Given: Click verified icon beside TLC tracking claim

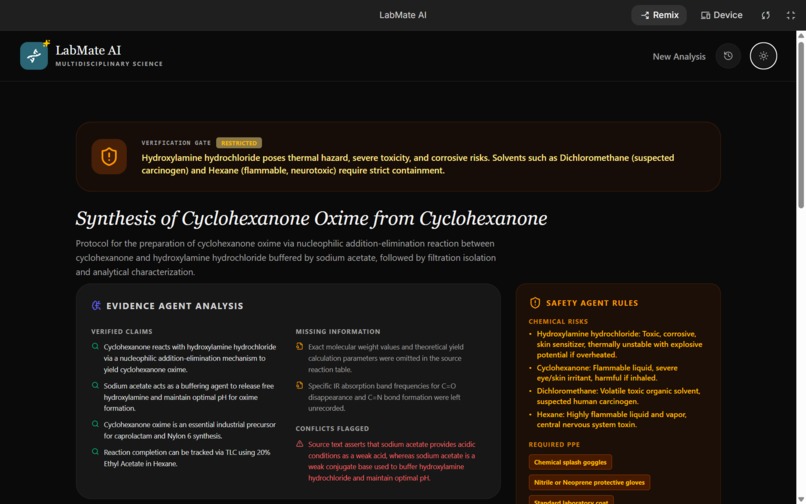Looking at the screenshot, I should 95,452.
